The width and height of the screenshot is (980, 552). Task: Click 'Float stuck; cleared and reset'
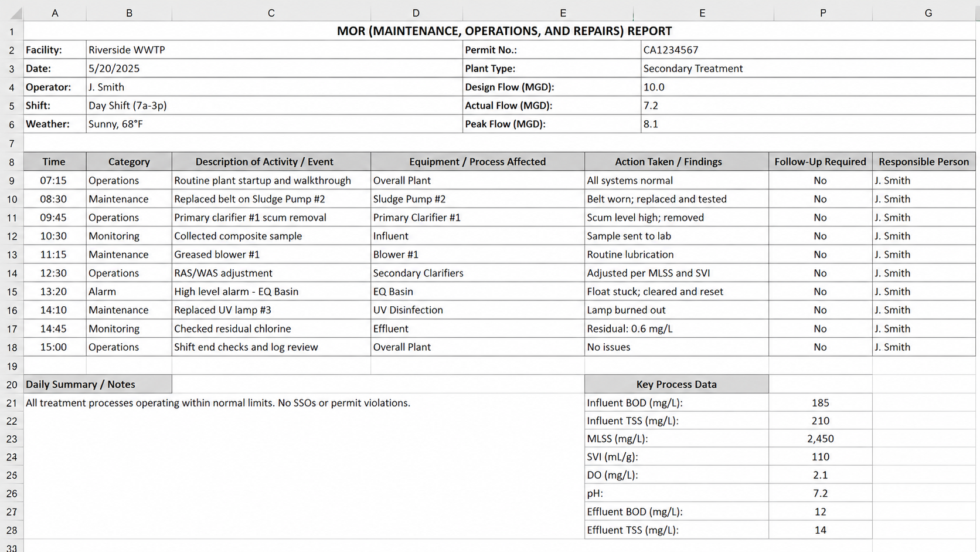[x=676, y=292]
